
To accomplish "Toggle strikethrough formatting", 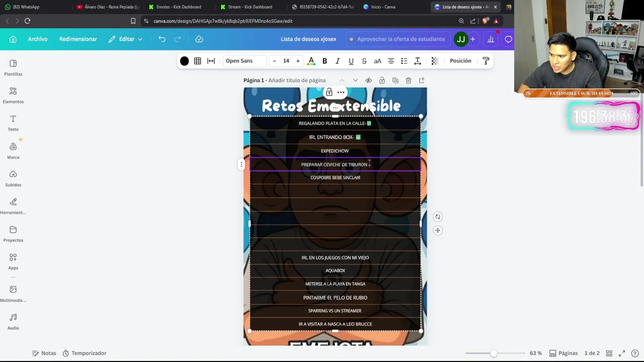I will (364, 61).
